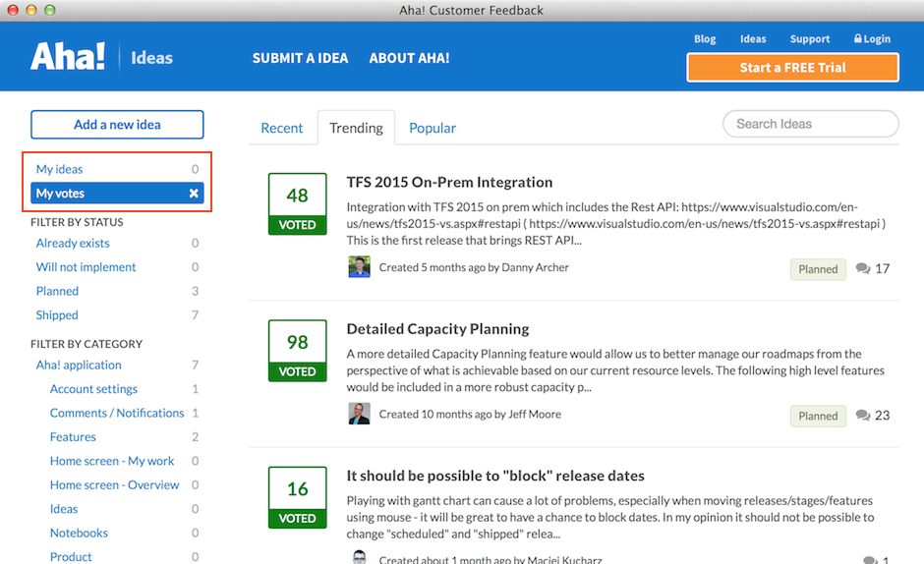The width and height of the screenshot is (924, 564).
Task: Open TFS 2015 On-Prem Integration idea
Action: click(449, 182)
